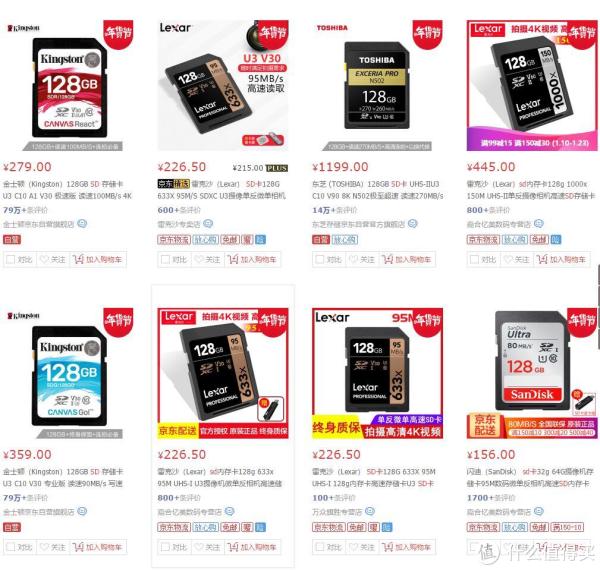Tick compare checkbox for Kingston ¥279.00 card

click(x=11, y=259)
